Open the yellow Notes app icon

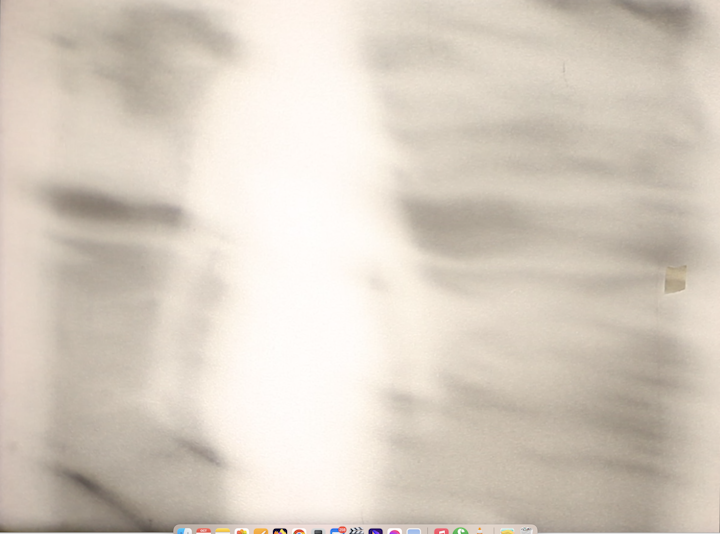point(222,531)
